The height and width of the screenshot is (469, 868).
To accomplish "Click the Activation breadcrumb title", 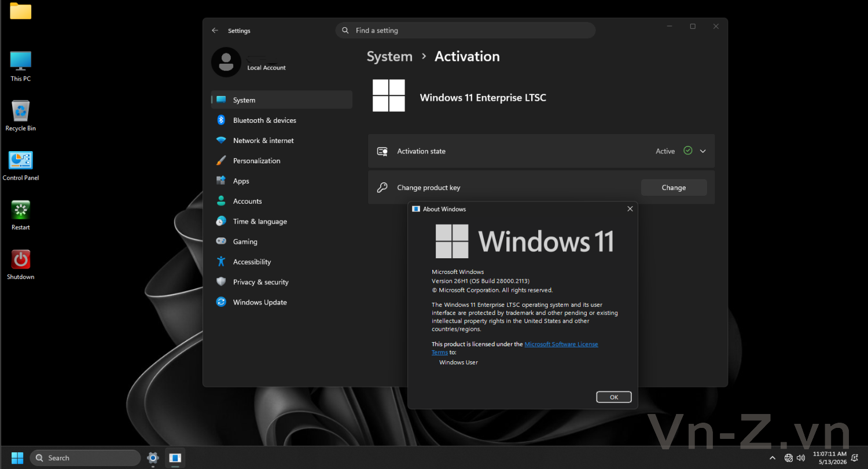I will 467,57.
